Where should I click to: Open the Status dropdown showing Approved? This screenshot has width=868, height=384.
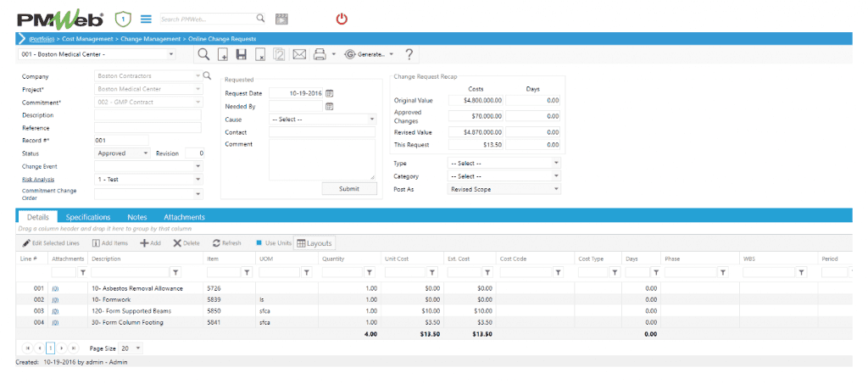tap(122, 153)
